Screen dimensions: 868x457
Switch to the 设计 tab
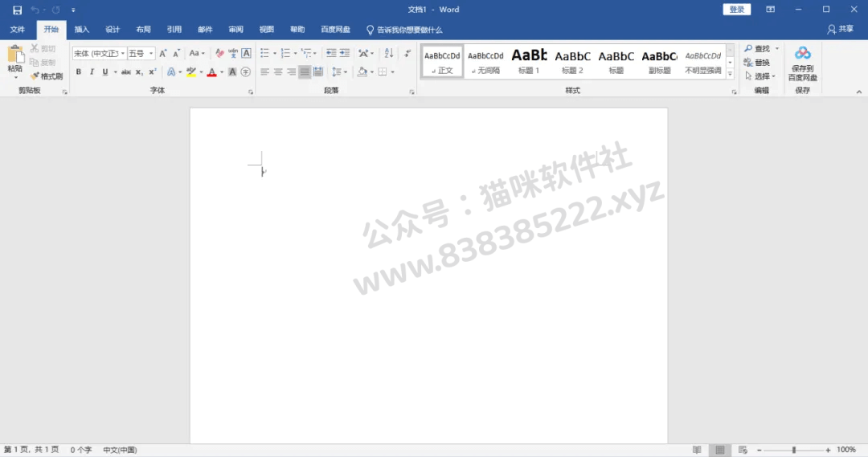113,30
